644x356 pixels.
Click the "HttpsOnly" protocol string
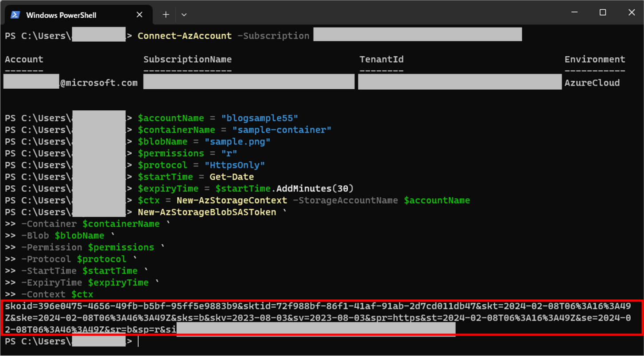(234, 165)
